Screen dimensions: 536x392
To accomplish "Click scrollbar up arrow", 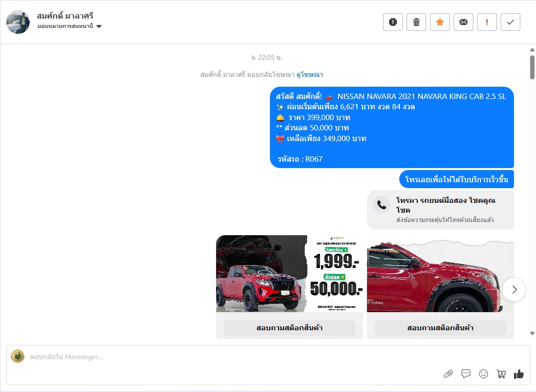I will coord(532,50).
